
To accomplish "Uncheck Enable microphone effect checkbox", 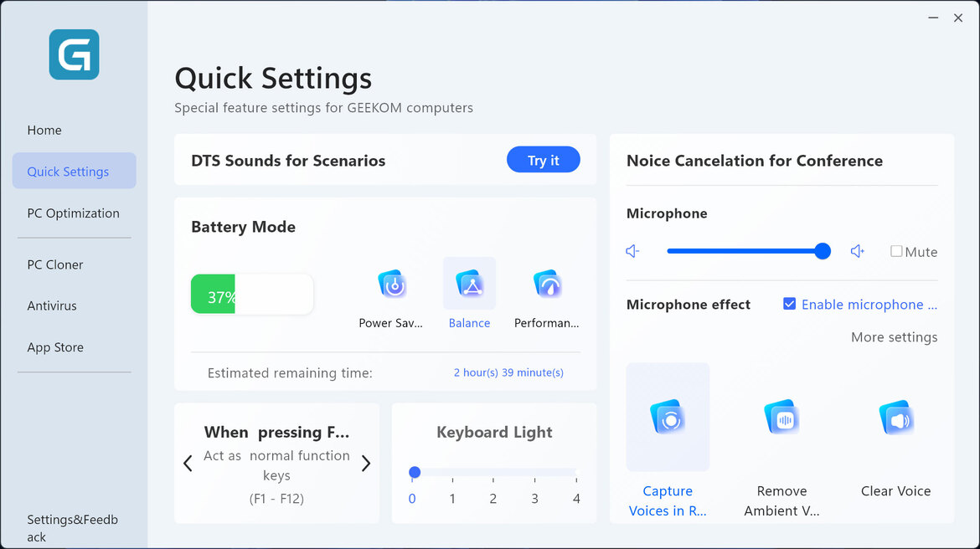I will pyautogui.click(x=789, y=305).
